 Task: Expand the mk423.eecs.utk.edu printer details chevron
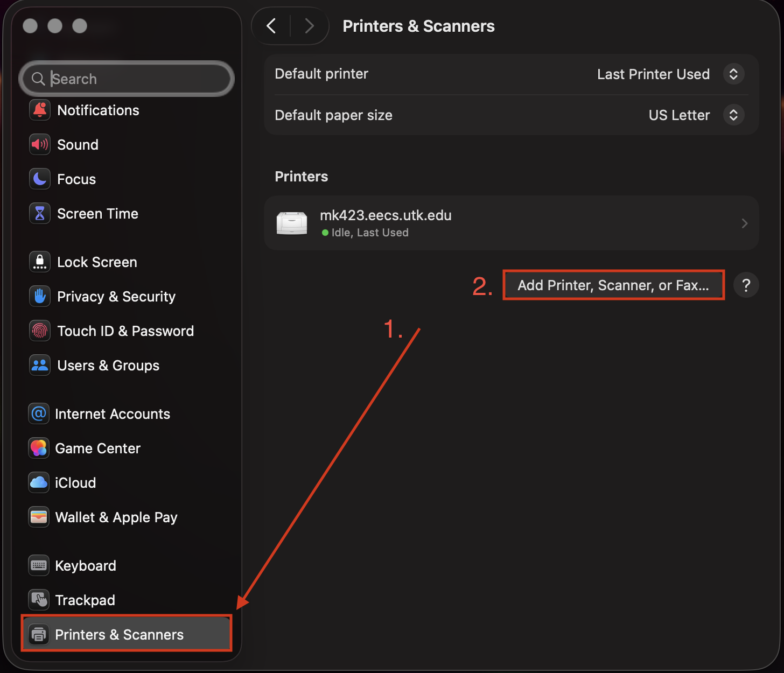tap(745, 223)
